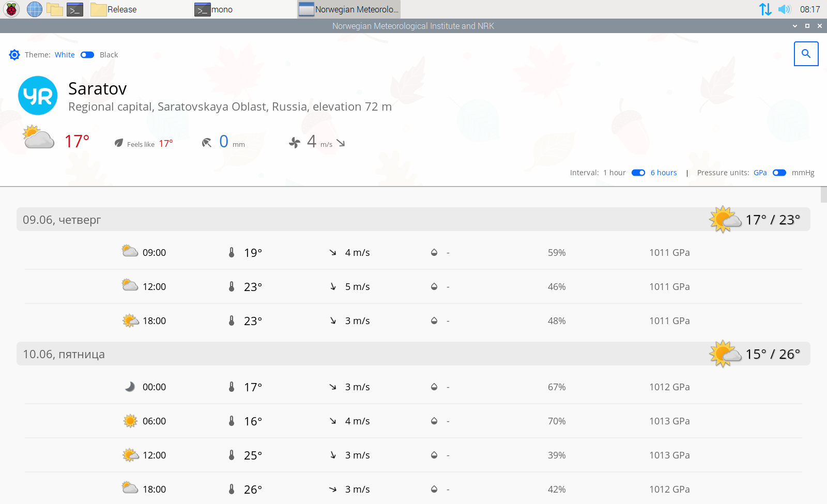Open the location search button
This screenshot has width=827, height=504.
click(806, 54)
